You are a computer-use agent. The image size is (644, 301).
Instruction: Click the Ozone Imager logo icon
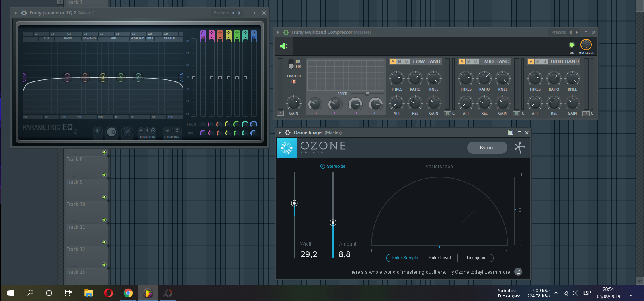pyautogui.click(x=287, y=148)
